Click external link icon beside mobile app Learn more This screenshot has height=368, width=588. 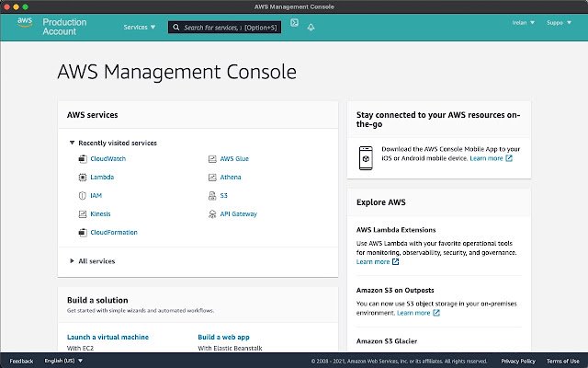[x=509, y=158]
